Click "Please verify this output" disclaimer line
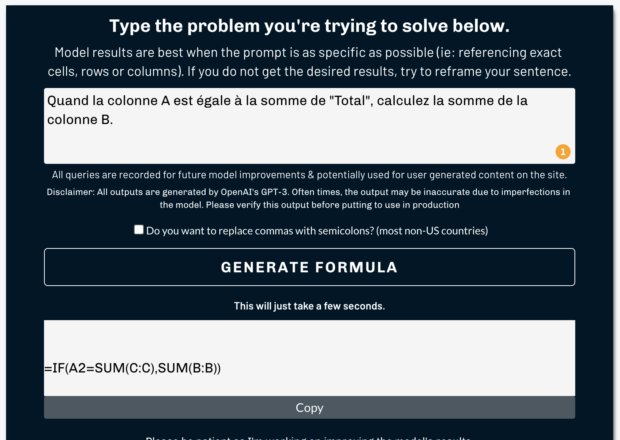This screenshot has height=440, width=620. (x=309, y=205)
